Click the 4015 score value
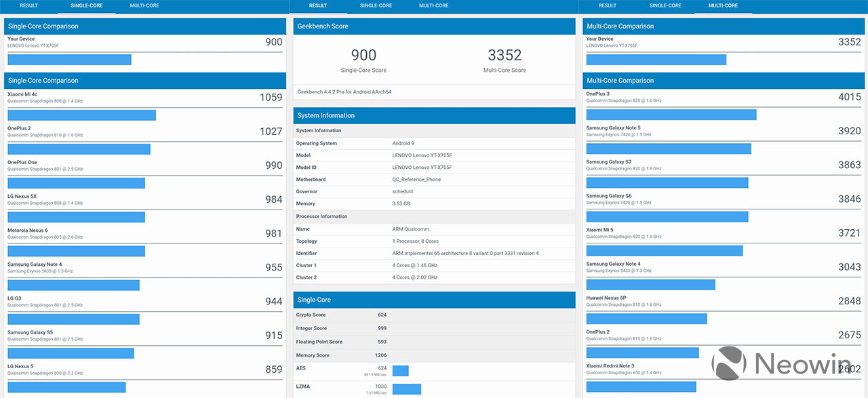Viewport: 868px width, 398px height. [x=849, y=97]
